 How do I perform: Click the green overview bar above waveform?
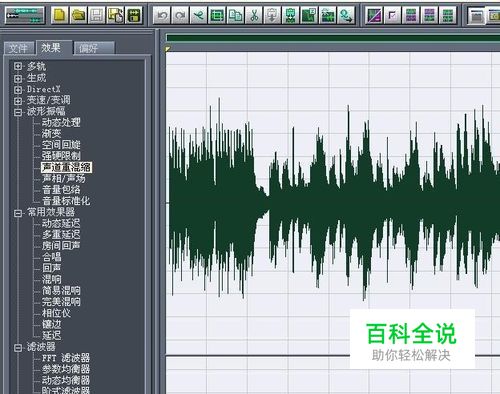[x=333, y=38]
